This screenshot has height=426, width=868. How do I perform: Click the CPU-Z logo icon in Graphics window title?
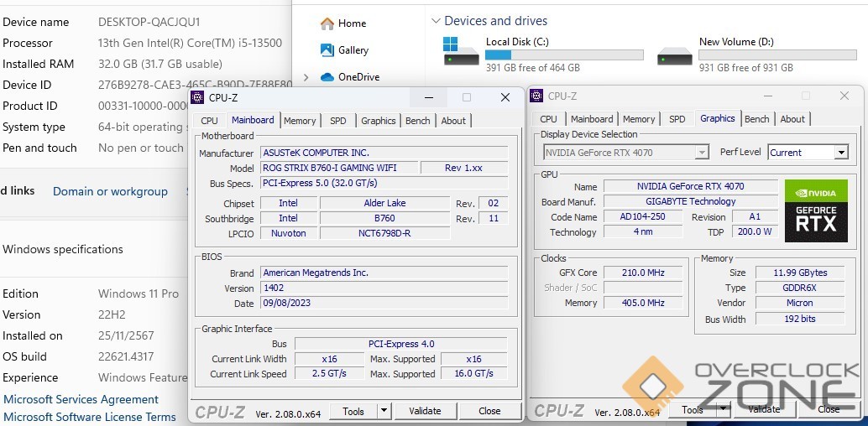(x=536, y=96)
